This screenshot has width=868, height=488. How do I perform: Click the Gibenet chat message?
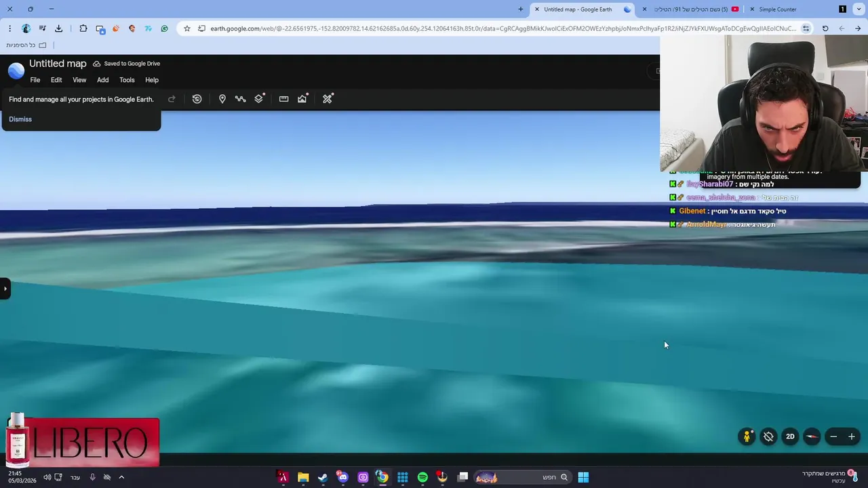(x=728, y=211)
